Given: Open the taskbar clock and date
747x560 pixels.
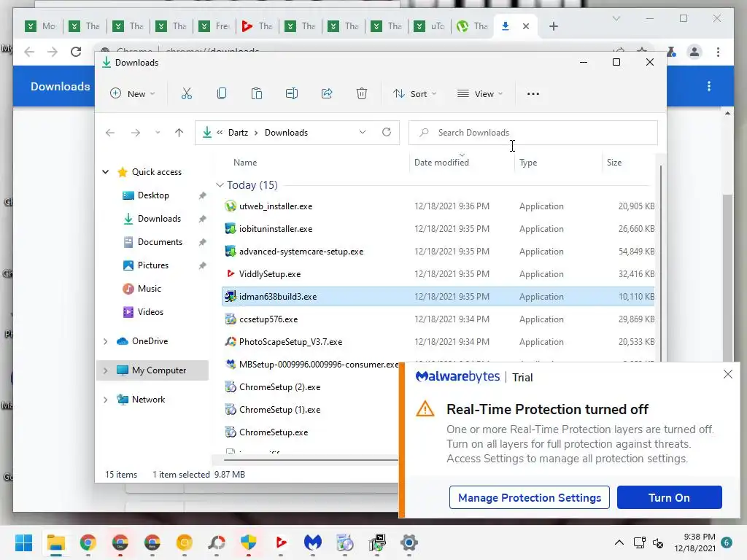Looking at the screenshot, I should pyautogui.click(x=694, y=542).
